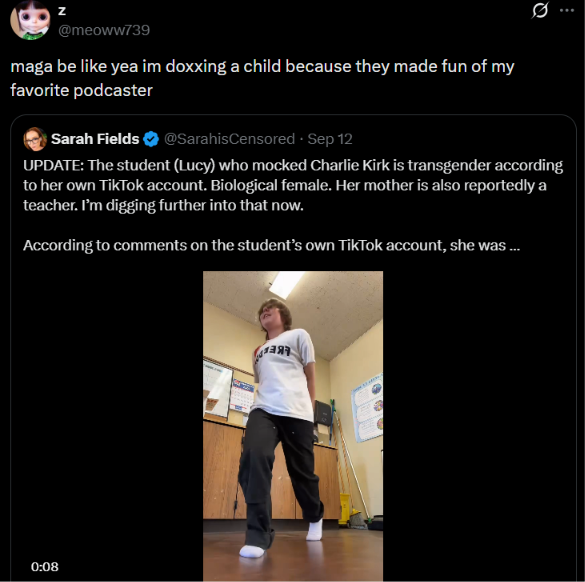Click the According to comments paragraph
Screen dimensions: 585x582
tap(271, 245)
